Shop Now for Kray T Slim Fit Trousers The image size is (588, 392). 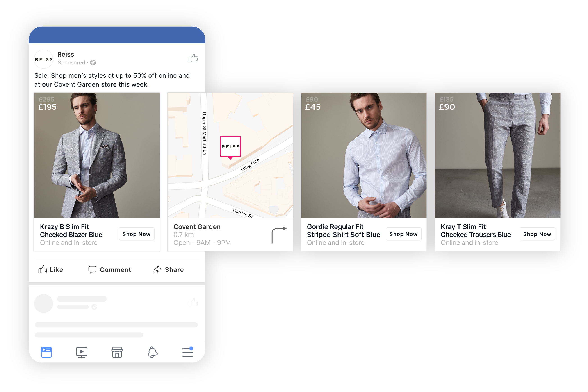(x=537, y=234)
